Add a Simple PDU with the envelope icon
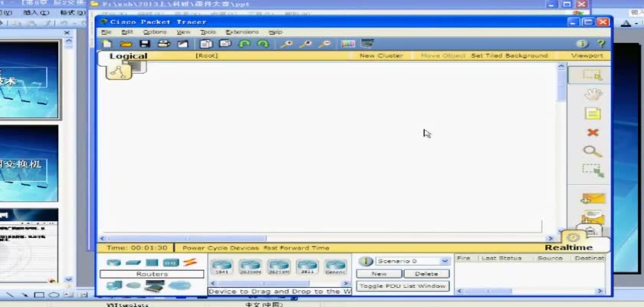This screenshot has height=307, width=644. coord(593,200)
